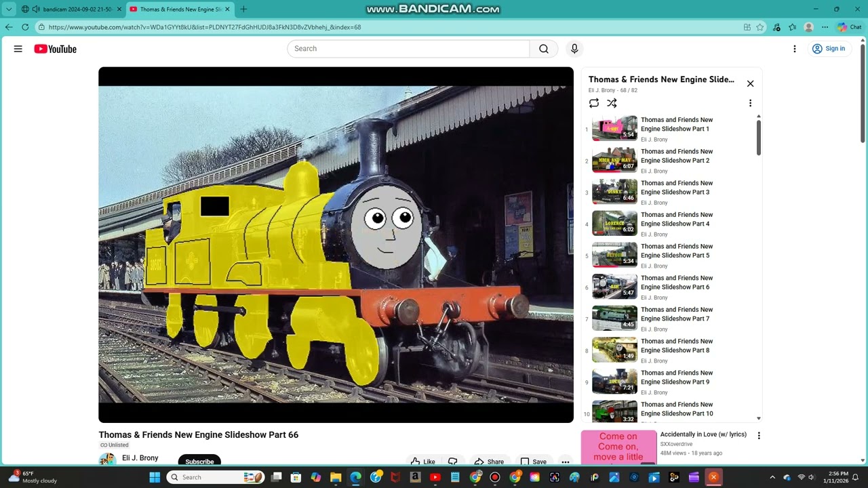868x488 pixels.
Task: Open Windows Start menu
Action: [x=155, y=477]
